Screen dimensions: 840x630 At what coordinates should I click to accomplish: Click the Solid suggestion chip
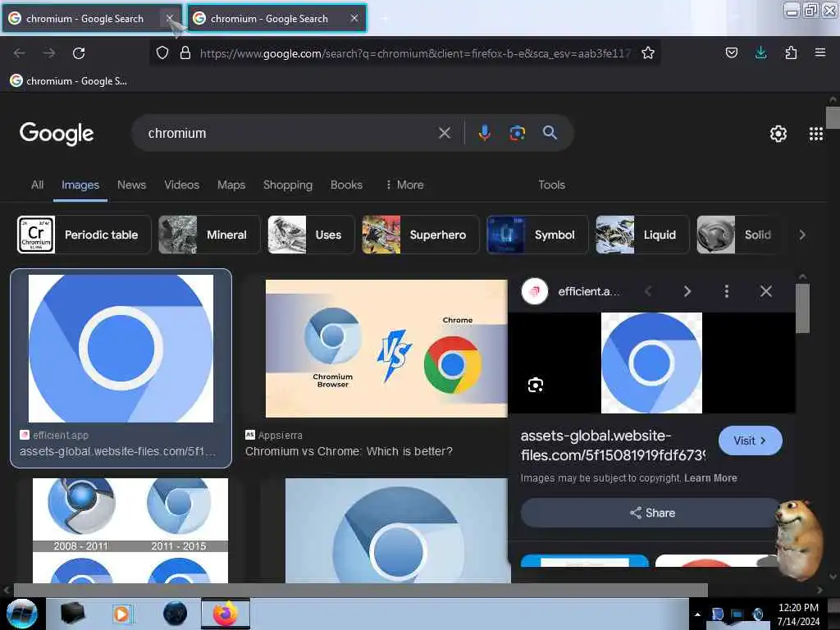[x=738, y=235]
